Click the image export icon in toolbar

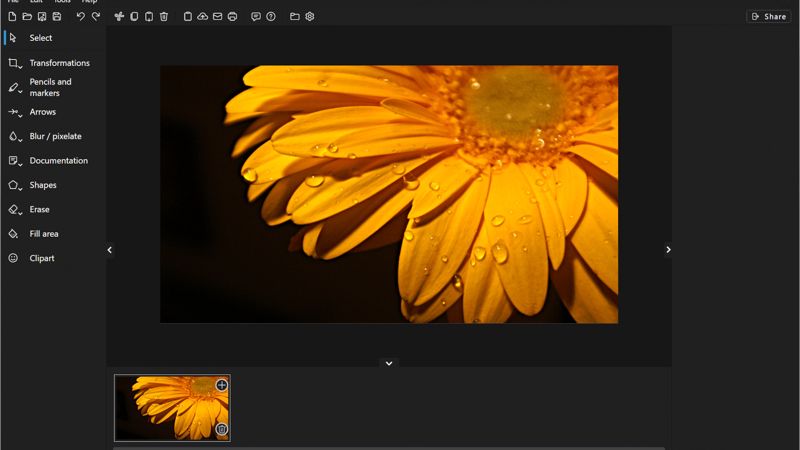tap(42, 16)
